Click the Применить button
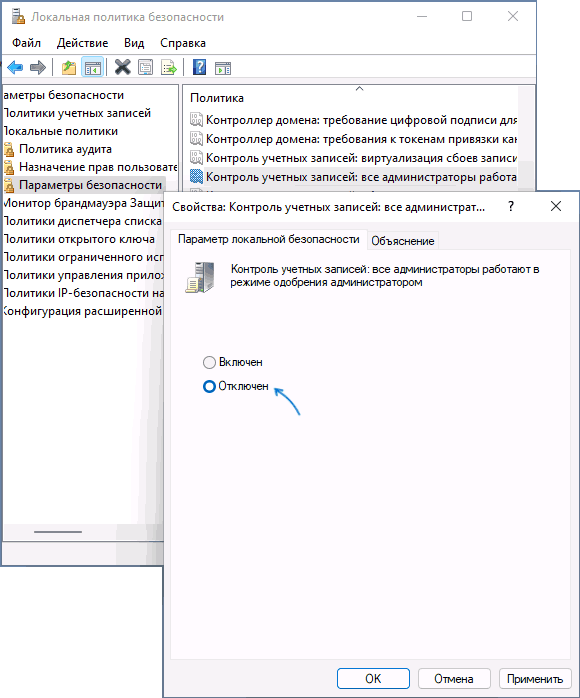This screenshot has height=698, width=580. [x=535, y=678]
